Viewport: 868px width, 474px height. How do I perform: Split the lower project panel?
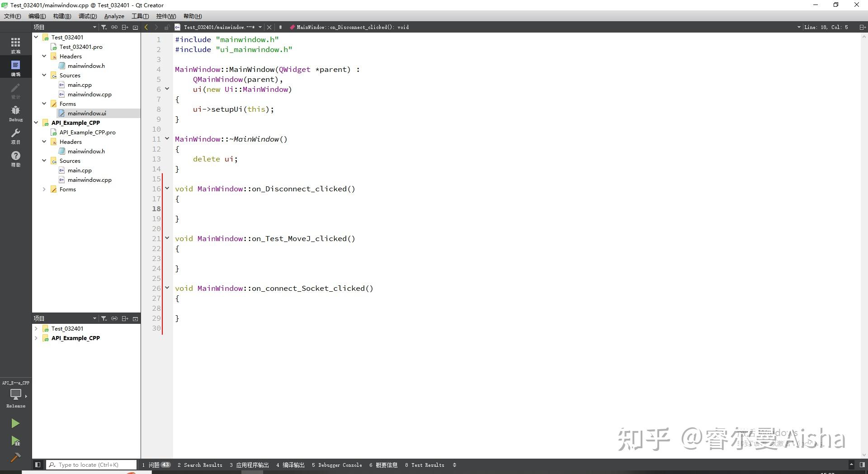[x=125, y=318]
